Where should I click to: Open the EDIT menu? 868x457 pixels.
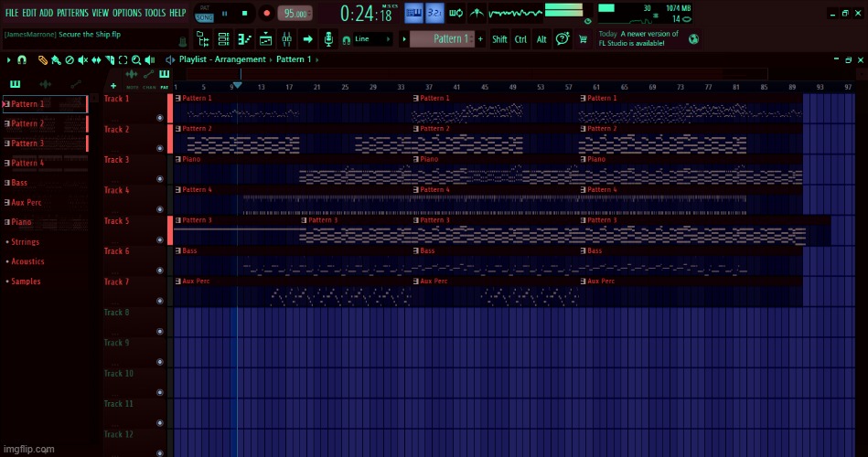point(29,13)
